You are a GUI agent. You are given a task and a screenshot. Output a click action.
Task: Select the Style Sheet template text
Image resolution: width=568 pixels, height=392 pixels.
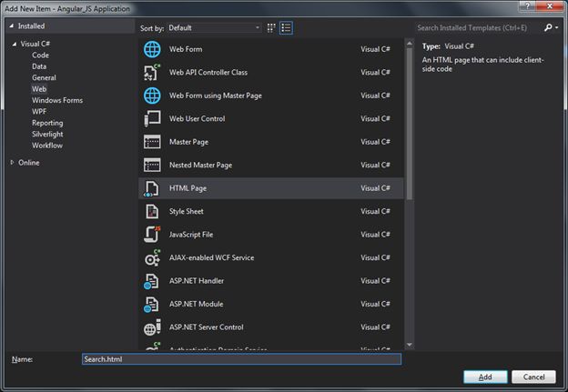[x=187, y=211]
